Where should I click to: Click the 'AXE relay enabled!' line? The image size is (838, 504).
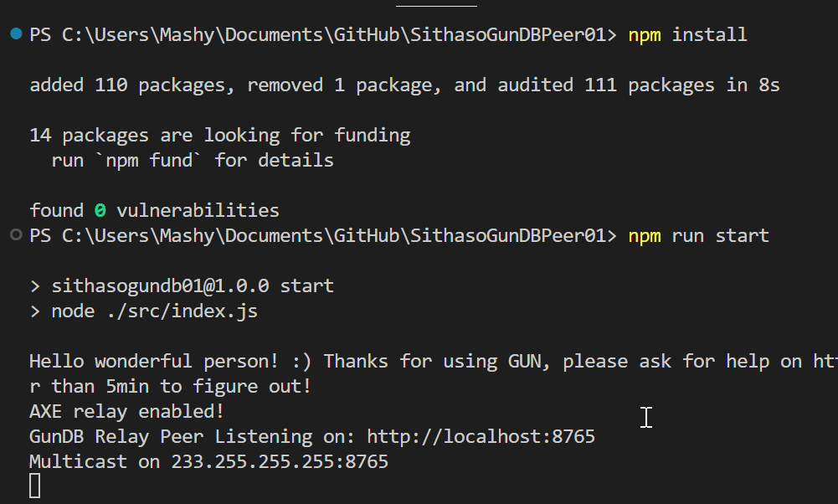[x=127, y=411]
